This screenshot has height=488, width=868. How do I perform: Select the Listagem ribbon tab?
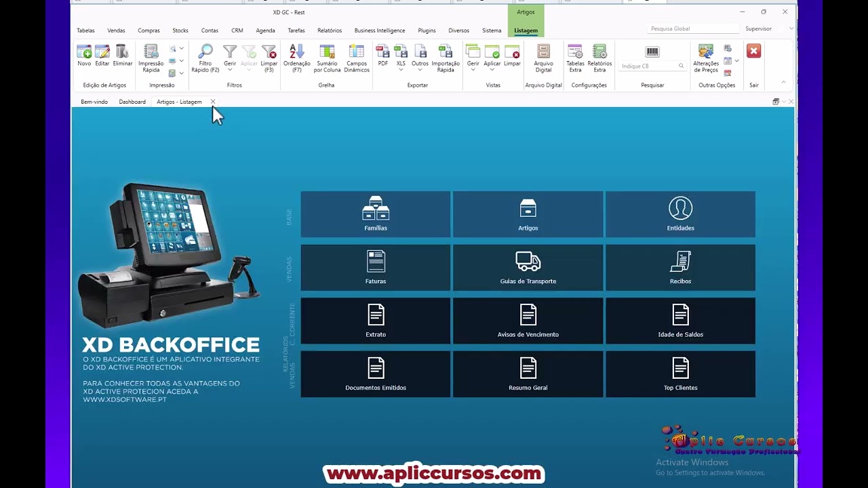526,30
